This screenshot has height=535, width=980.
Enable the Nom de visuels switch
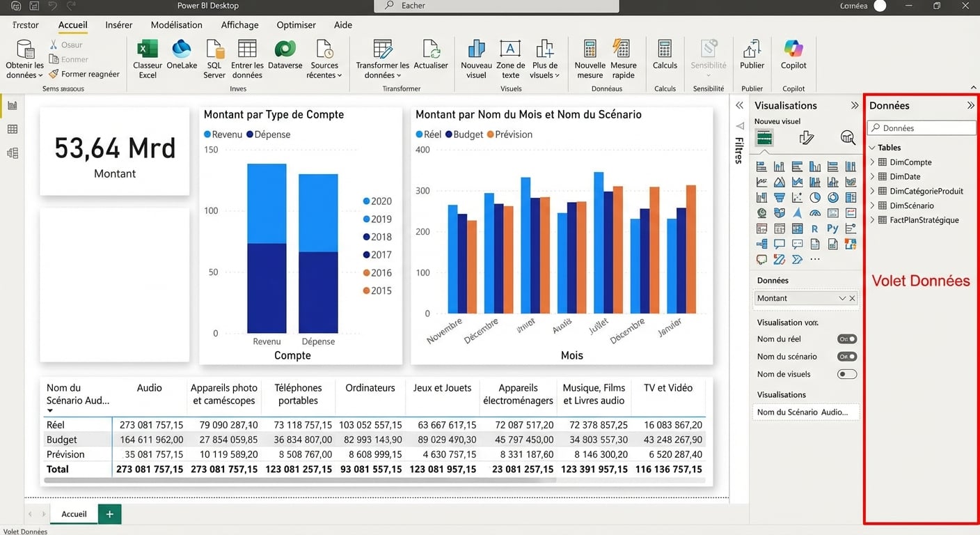[847, 374]
